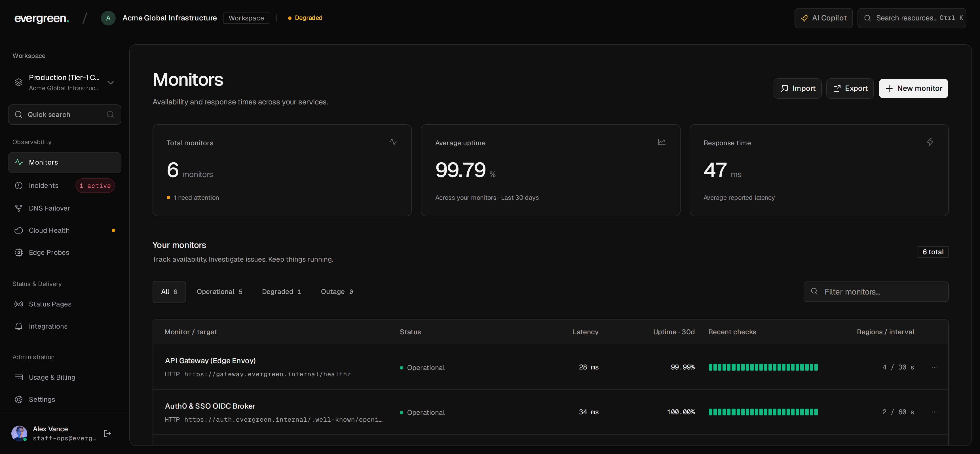The image size is (980, 454).
Task: Select the Operational 5 tab
Action: pyautogui.click(x=219, y=292)
